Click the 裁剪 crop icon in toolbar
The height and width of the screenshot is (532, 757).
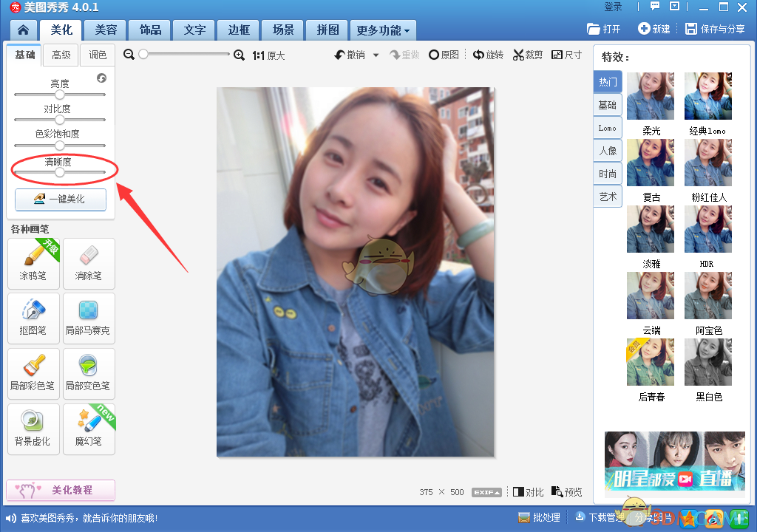527,54
